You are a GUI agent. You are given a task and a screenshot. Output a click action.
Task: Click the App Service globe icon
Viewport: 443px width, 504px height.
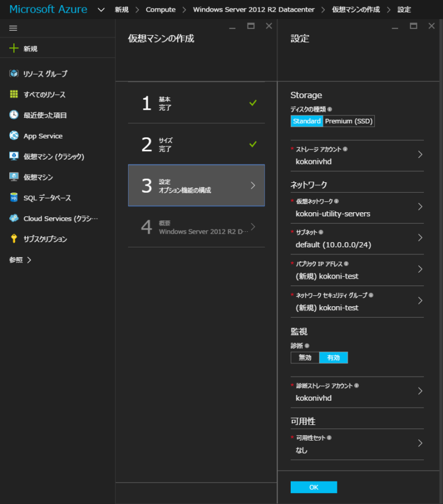click(14, 136)
